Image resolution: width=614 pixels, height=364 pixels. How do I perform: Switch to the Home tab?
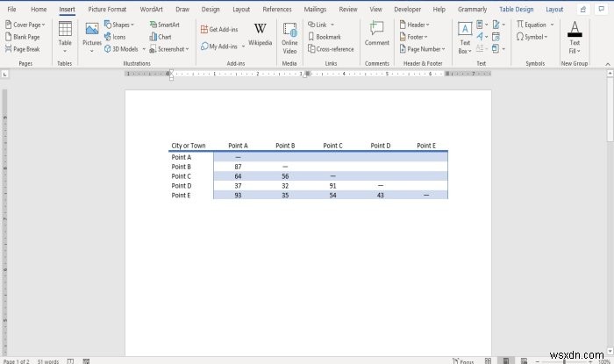(x=39, y=9)
